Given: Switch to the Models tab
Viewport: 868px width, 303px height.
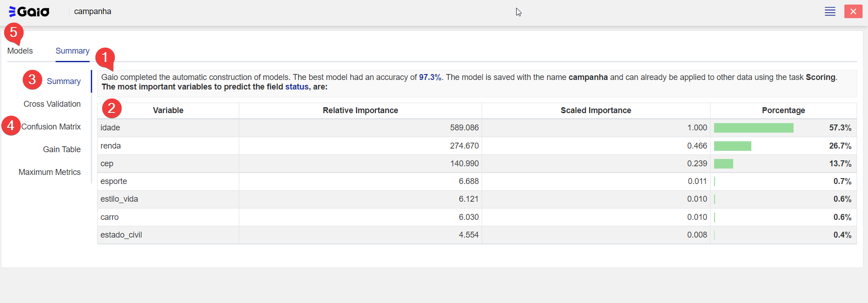Looking at the screenshot, I should pyautogui.click(x=20, y=51).
